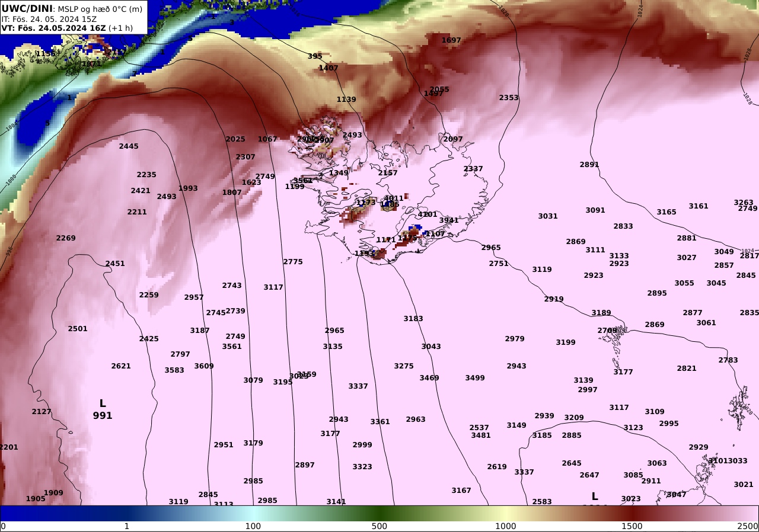Click the L 991 low pressure label
759x532 pixels.
(103, 409)
